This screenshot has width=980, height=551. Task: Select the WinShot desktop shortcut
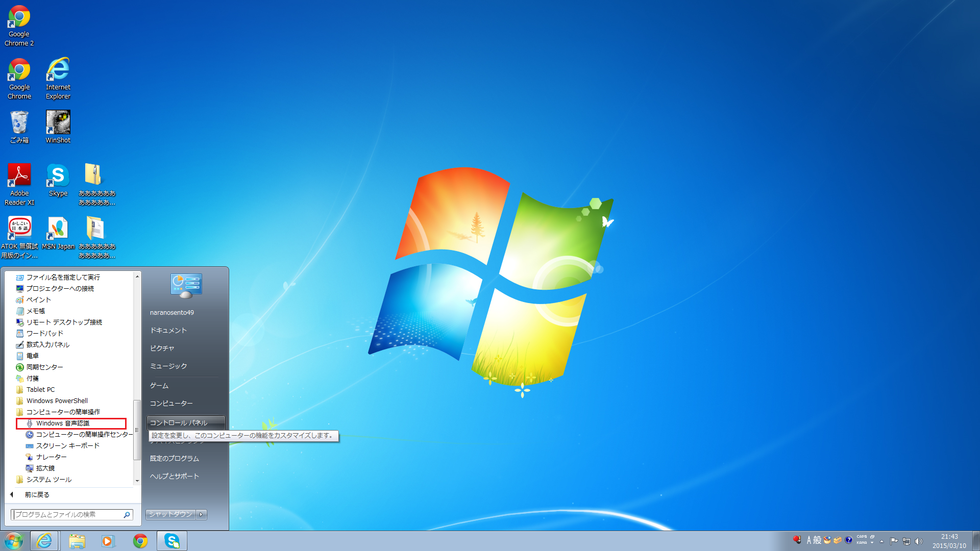tap(58, 128)
